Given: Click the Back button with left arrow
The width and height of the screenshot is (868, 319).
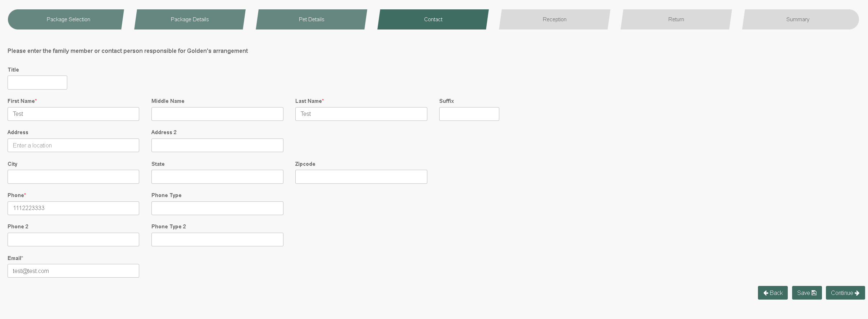Looking at the screenshot, I should [x=772, y=293].
